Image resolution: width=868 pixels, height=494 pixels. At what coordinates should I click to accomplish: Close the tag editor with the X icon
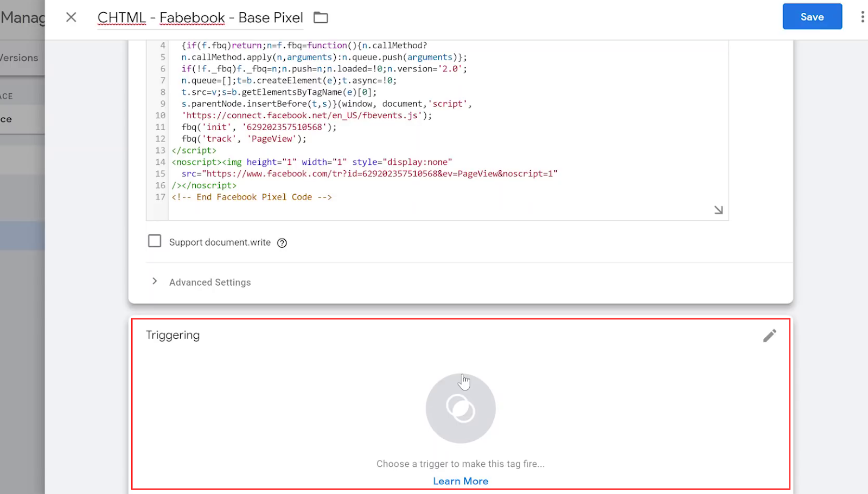71,17
